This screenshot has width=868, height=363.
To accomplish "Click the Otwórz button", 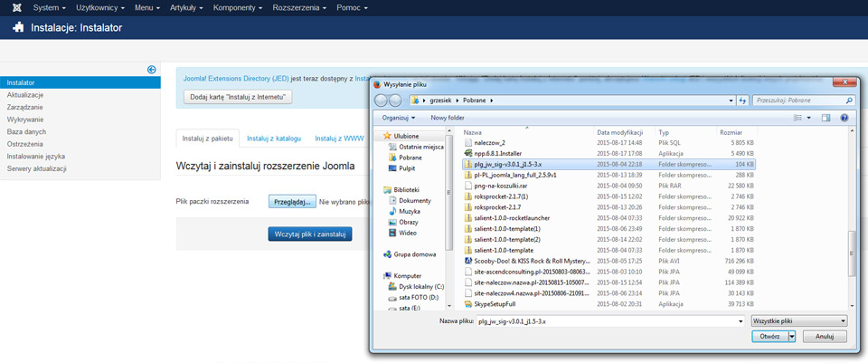I will (x=770, y=337).
